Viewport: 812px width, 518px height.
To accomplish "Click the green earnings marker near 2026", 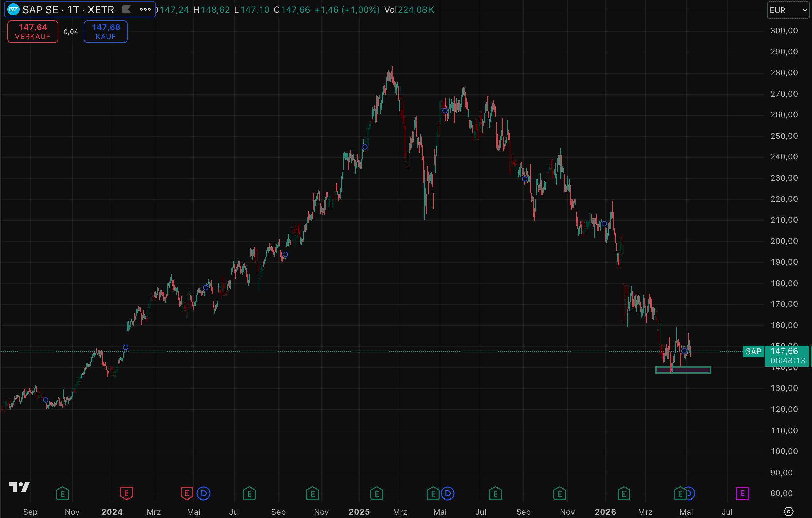I will [624, 493].
